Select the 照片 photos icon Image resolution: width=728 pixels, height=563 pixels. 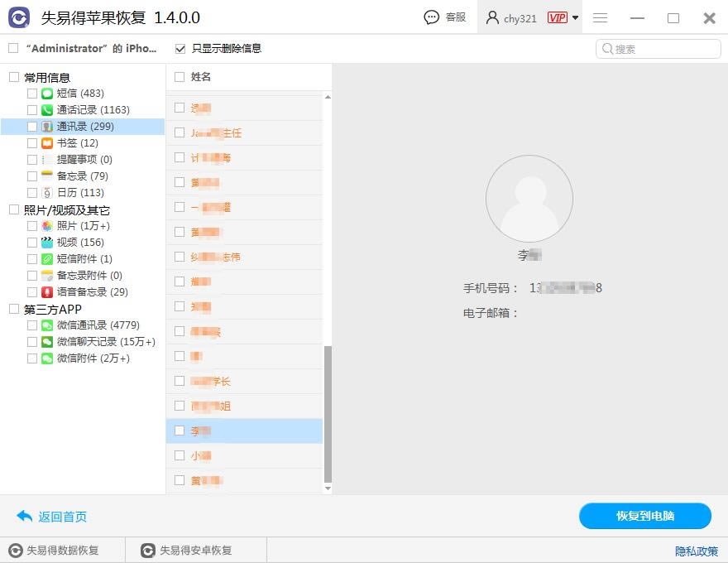tap(47, 226)
